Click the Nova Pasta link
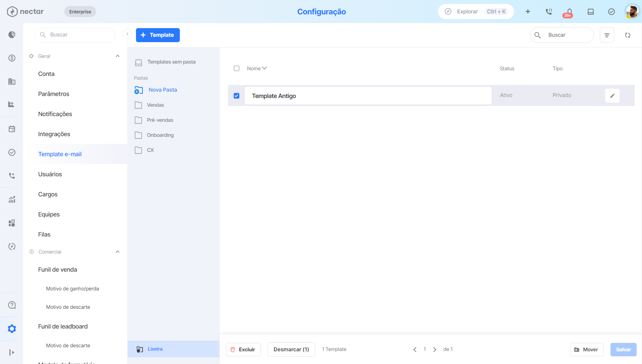This screenshot has width=642, height=364. (x=156, y=90)
